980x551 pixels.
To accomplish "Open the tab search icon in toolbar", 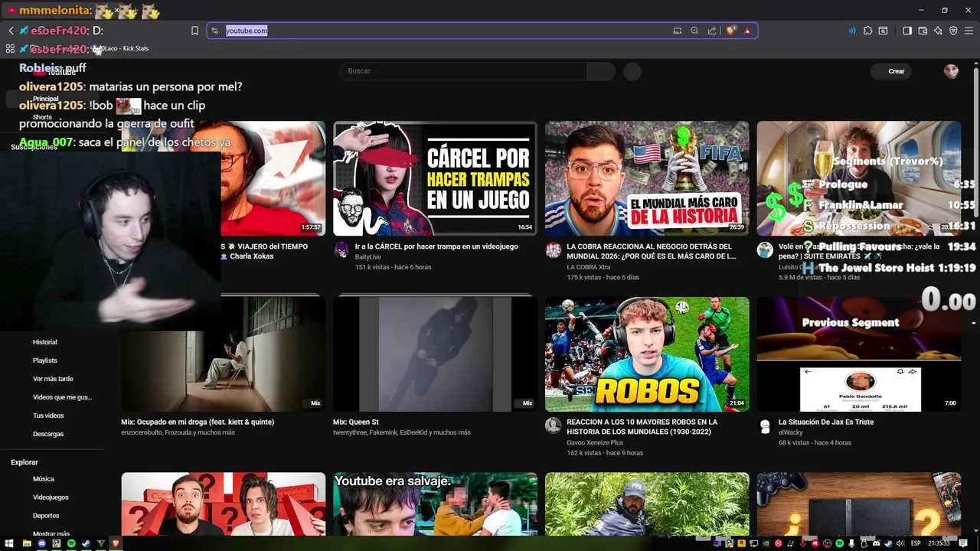I will [x=883, y=31].
